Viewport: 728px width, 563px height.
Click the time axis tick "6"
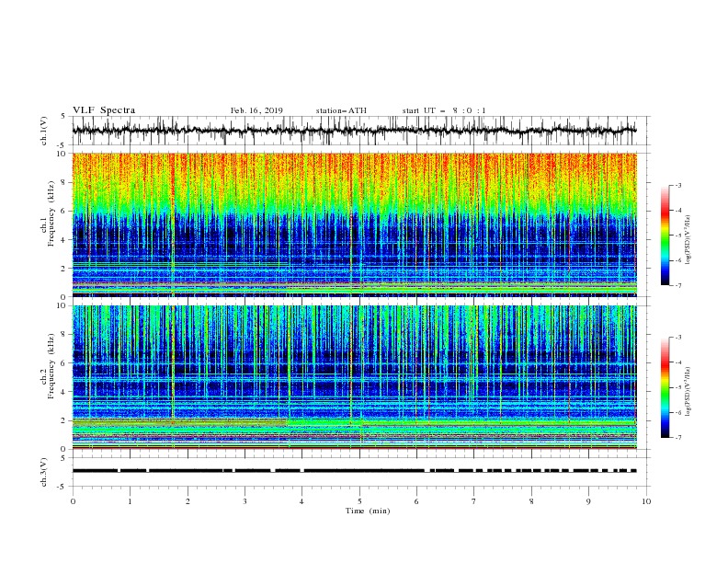416,501
